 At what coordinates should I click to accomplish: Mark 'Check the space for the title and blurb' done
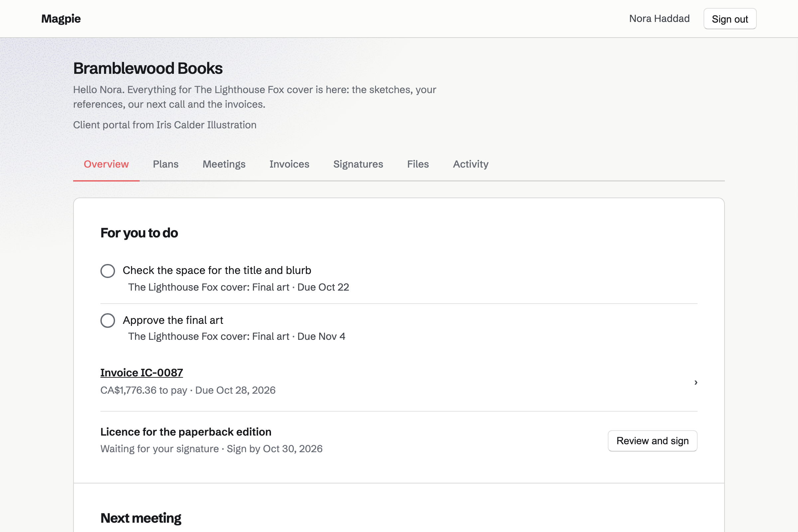(107, 271)
